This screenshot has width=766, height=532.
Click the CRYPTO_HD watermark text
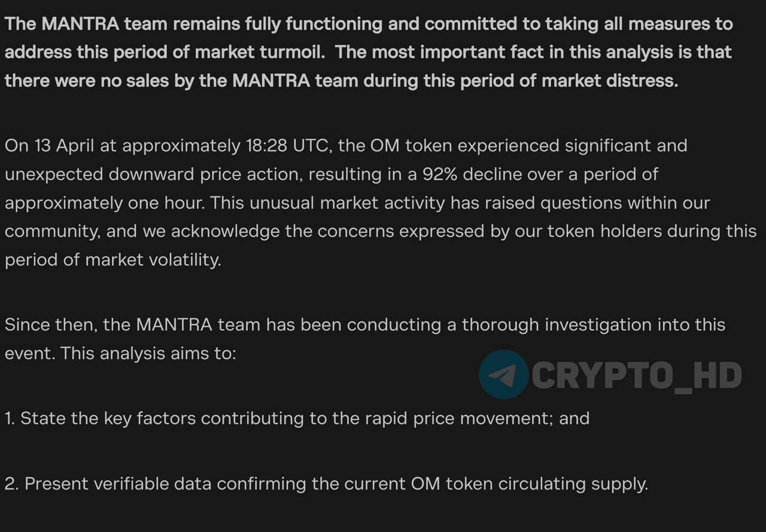tap(637, 376)
